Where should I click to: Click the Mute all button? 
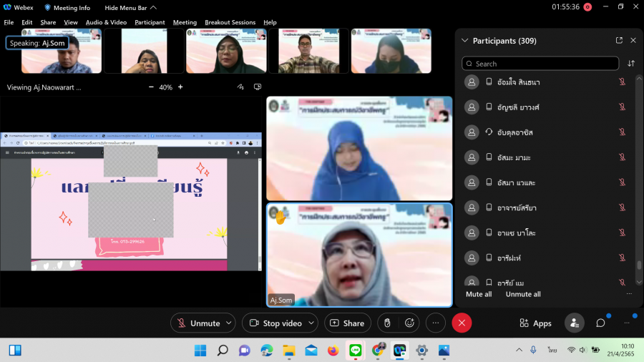coord(479,294)
